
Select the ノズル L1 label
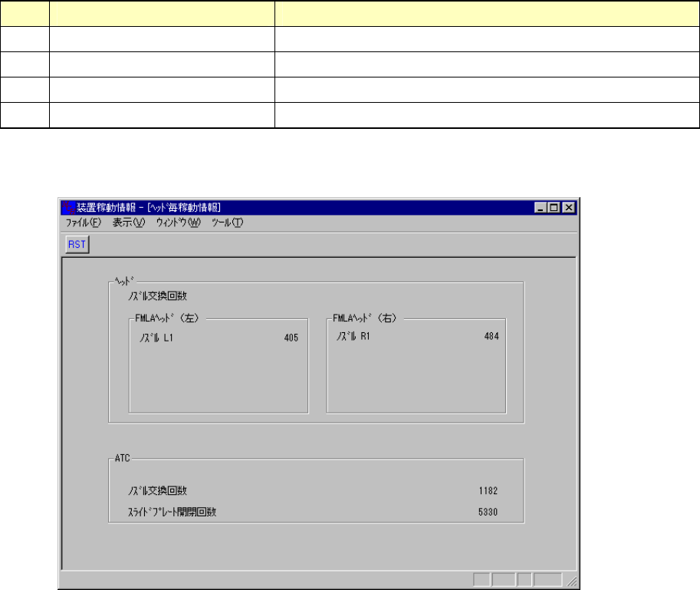coord(156,338)
